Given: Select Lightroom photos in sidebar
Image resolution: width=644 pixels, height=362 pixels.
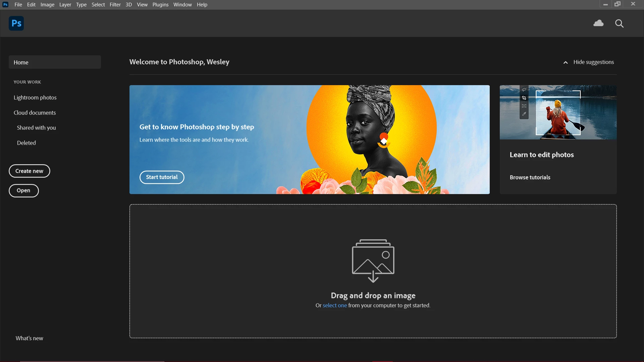Looking at the screenshot, I should 35,98.
